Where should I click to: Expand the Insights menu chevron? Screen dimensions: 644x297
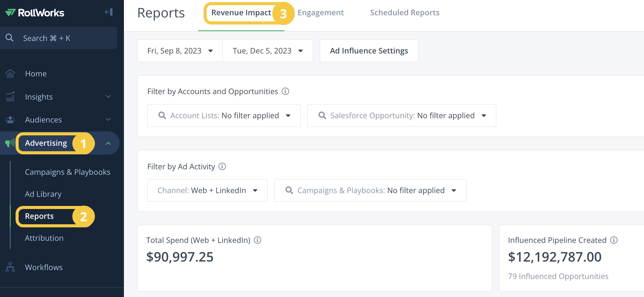coord(108,97)
